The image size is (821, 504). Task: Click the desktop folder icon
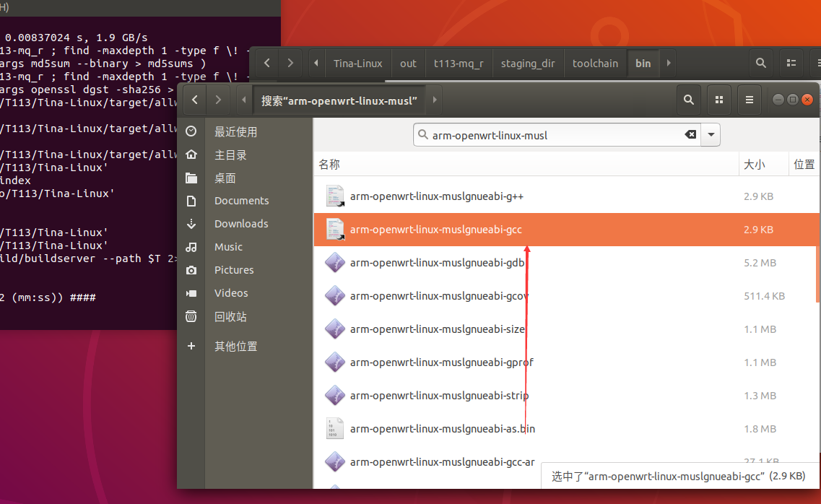pyautogui.click(x=191, y=178)
